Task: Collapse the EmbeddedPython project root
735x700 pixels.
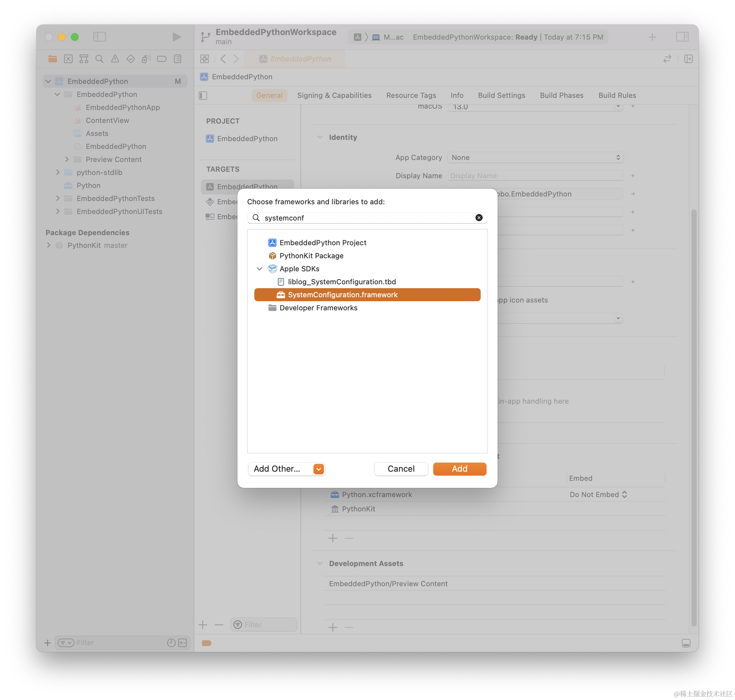Action: pos(48,81)
